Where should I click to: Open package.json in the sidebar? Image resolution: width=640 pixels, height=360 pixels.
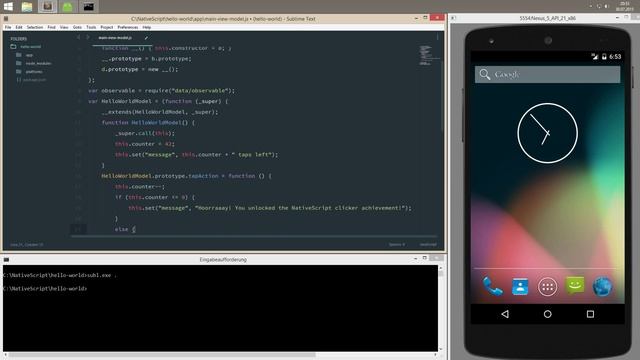[31, 80]
